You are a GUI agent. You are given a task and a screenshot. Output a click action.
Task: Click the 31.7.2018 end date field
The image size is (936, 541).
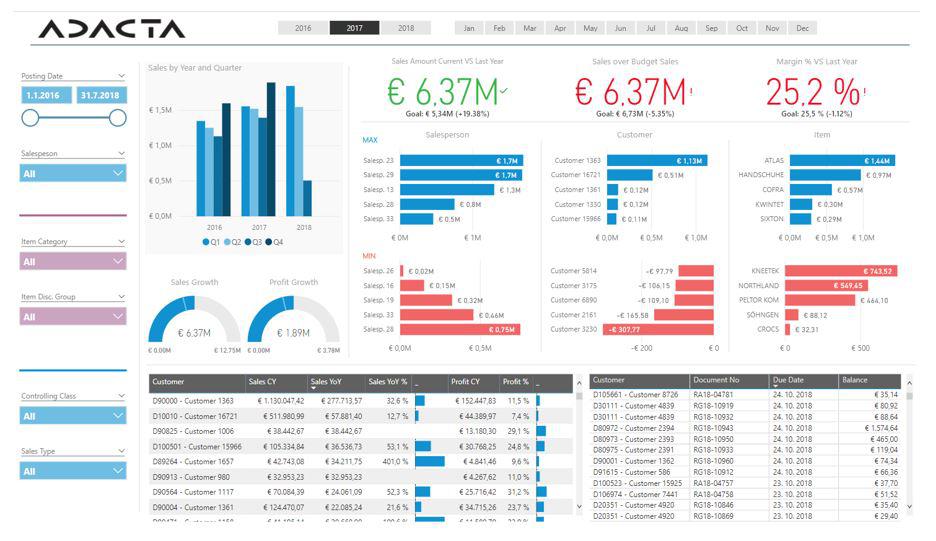101,95
